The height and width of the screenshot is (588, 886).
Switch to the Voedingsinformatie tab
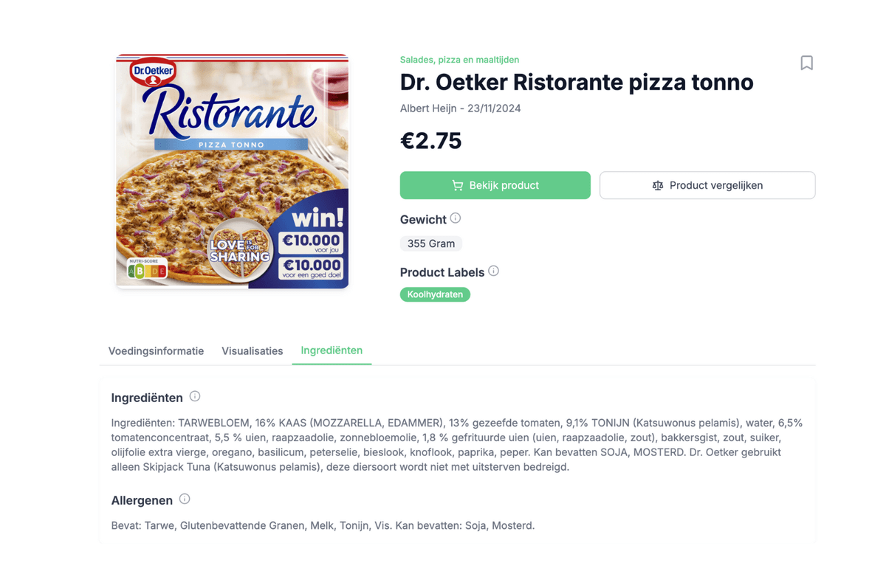pos(156,351)
